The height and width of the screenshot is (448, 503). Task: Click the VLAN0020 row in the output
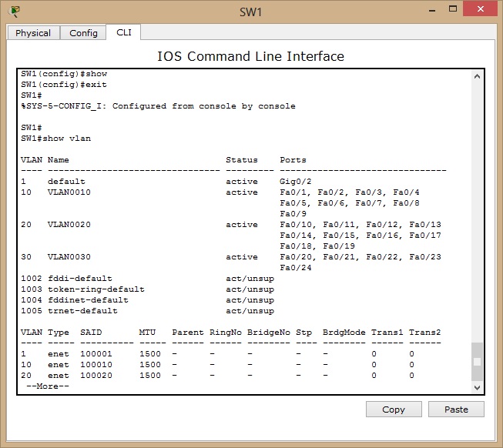(69, 225)
